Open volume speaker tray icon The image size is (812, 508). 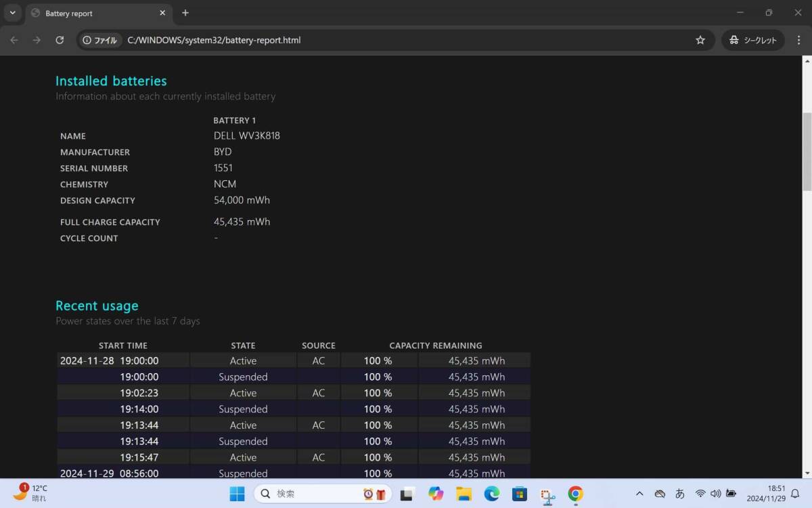[x=716, y=494]
